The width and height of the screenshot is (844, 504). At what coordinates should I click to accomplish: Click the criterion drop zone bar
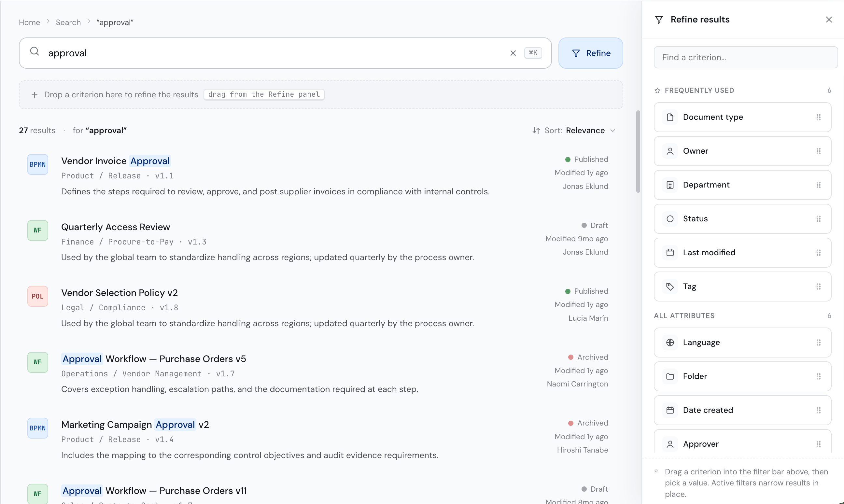coord(321,95)
